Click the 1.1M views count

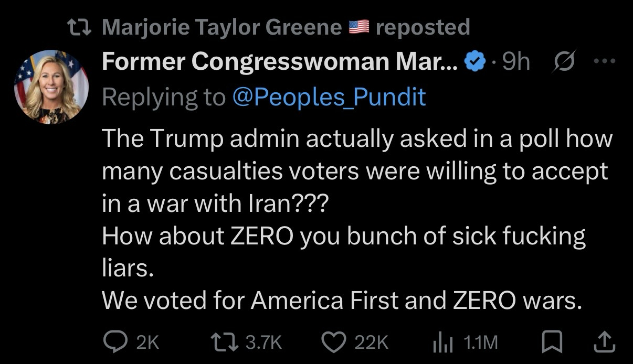[480, 342]
